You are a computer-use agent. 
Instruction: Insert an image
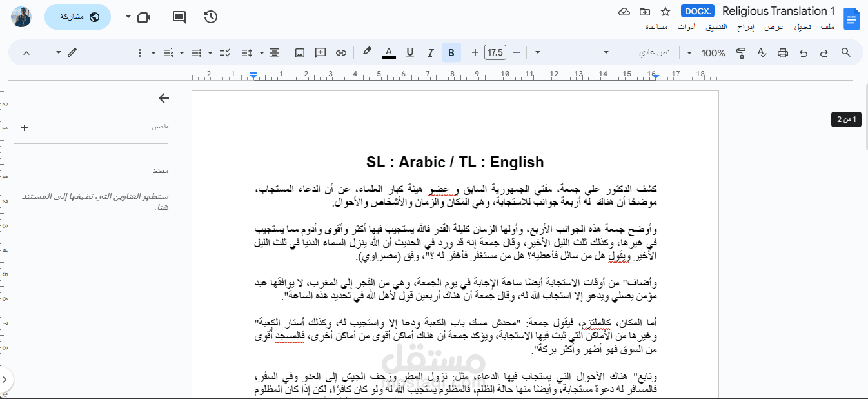[x=299, y=52]
